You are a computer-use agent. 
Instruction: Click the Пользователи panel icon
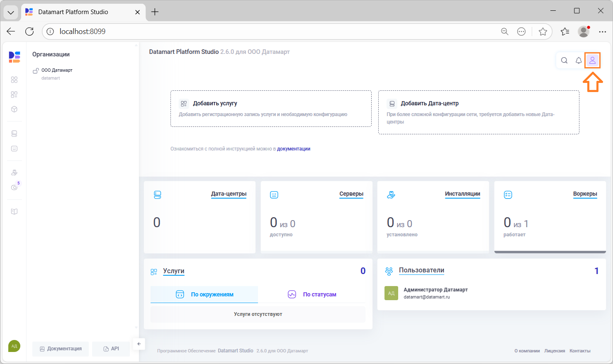click(x=389, y=271)
